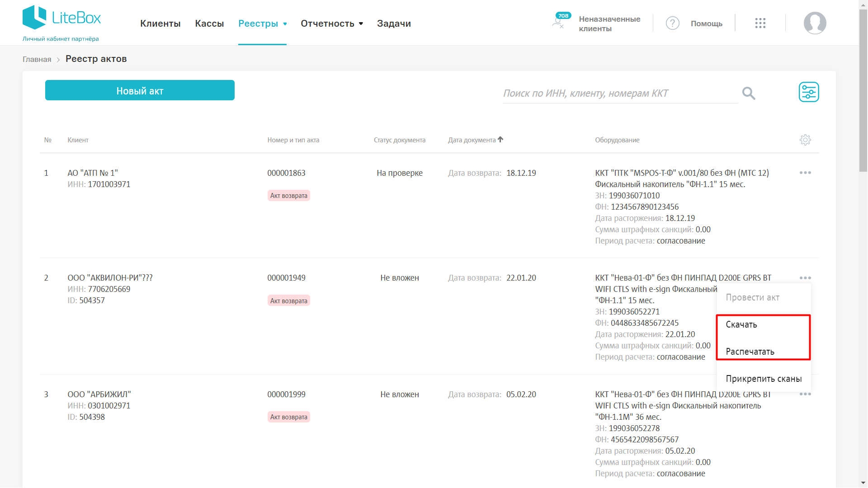This screenshot has height=488, width=868.
Task: Open the Клиенты section
Action: tap(160, 23)
